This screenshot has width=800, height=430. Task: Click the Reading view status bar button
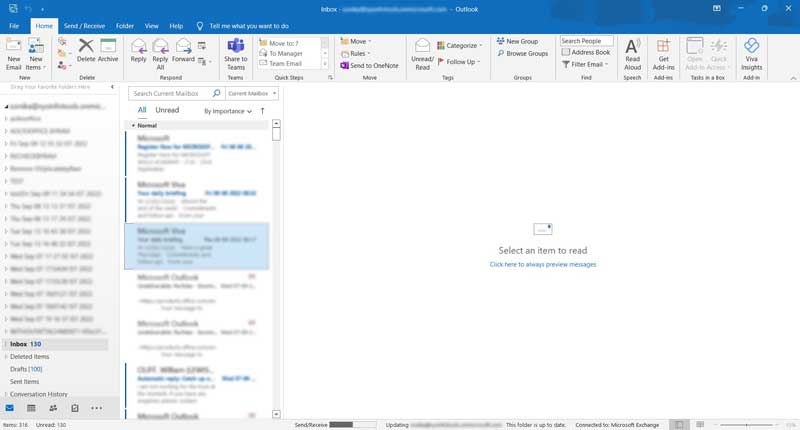700,424
